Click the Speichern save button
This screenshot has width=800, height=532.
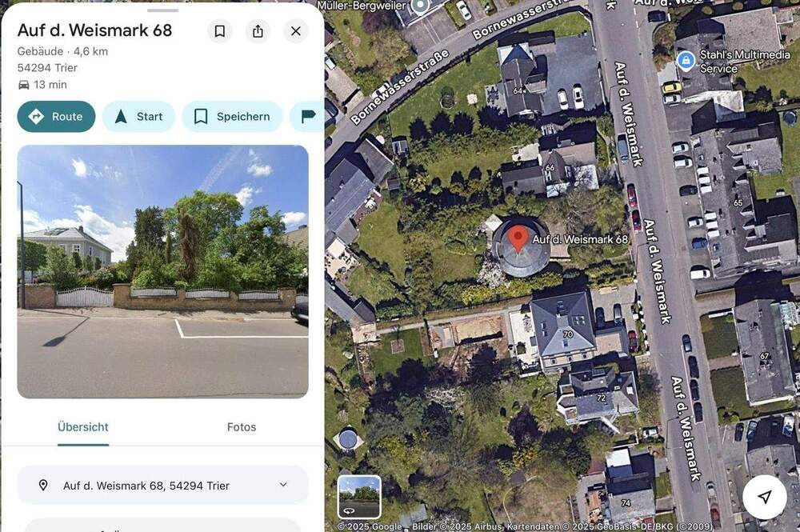(x=232, y=116)
